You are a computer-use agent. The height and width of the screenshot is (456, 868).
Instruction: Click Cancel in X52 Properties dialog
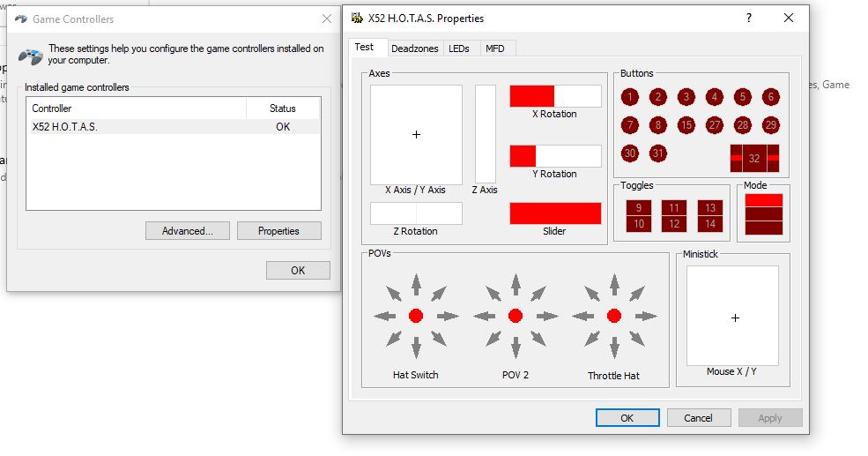[x=699, y=418]
